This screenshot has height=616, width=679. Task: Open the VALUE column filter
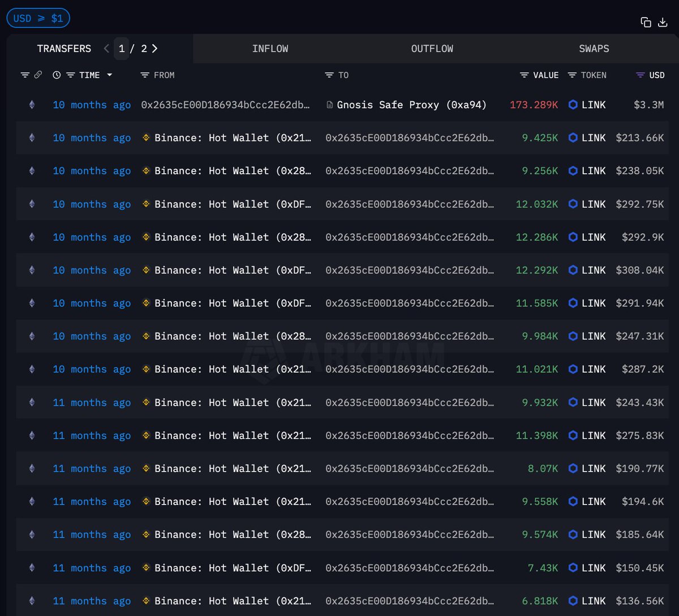pos(525,75)
